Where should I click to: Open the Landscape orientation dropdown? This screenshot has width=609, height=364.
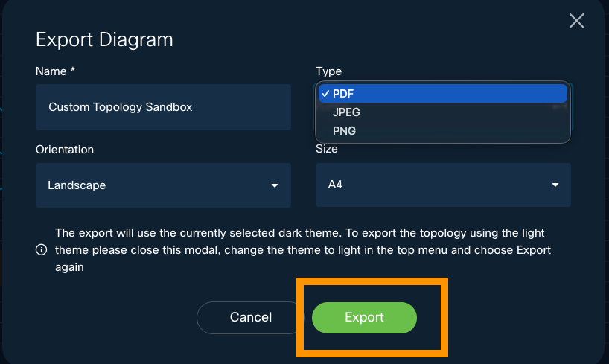(163, 185)
